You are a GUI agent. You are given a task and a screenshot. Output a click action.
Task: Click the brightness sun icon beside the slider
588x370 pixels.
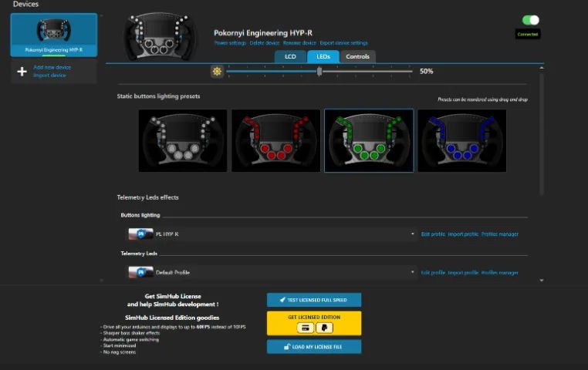(x=217, y=71)
